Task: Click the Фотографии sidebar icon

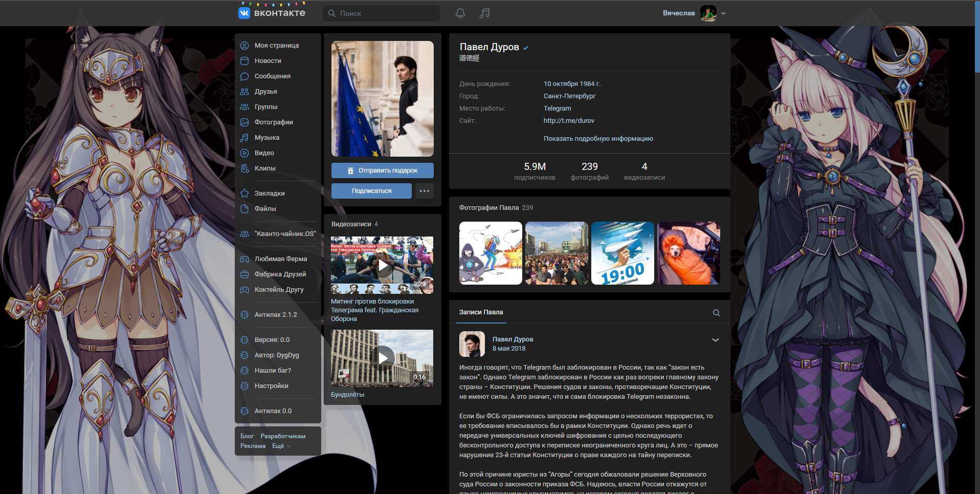Action: point(244,122)
